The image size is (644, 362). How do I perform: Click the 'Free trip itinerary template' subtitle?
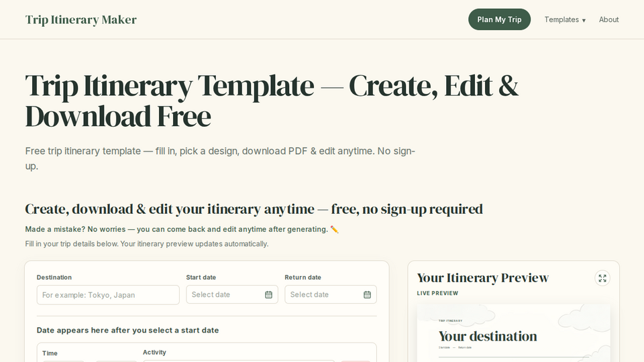[x=220, y=158]
